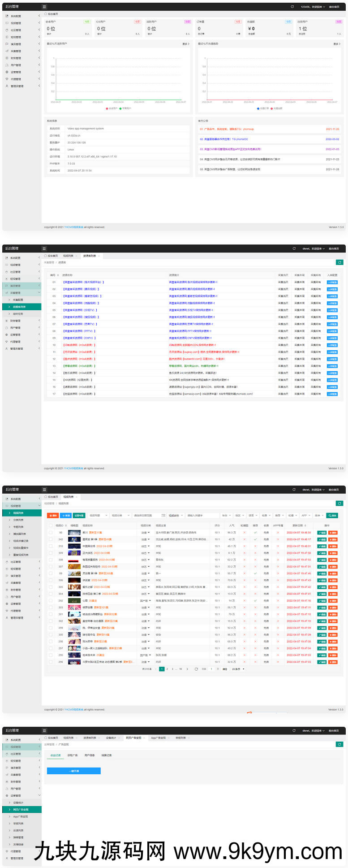The image size is (348, 868).
Task: Tick checkbox for video ID 307
Action: click(51, 567)
